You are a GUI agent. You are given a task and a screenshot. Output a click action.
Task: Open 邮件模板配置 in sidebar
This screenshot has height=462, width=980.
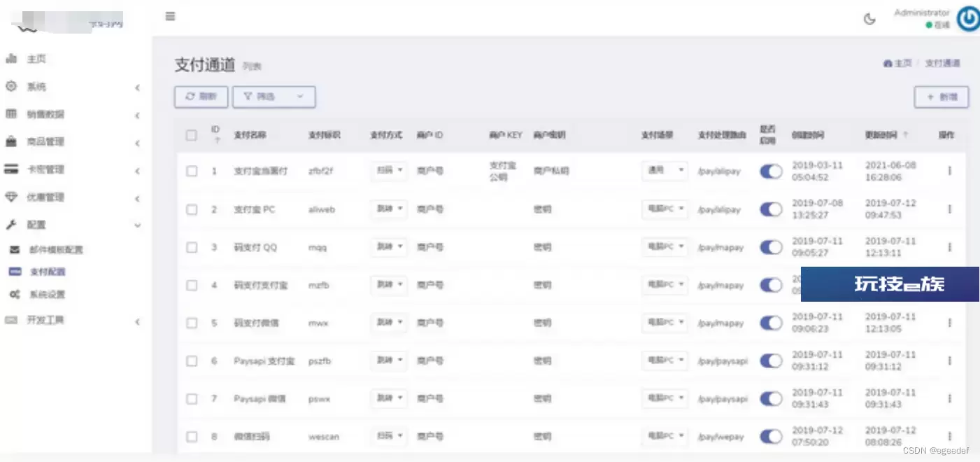(56, 250)
